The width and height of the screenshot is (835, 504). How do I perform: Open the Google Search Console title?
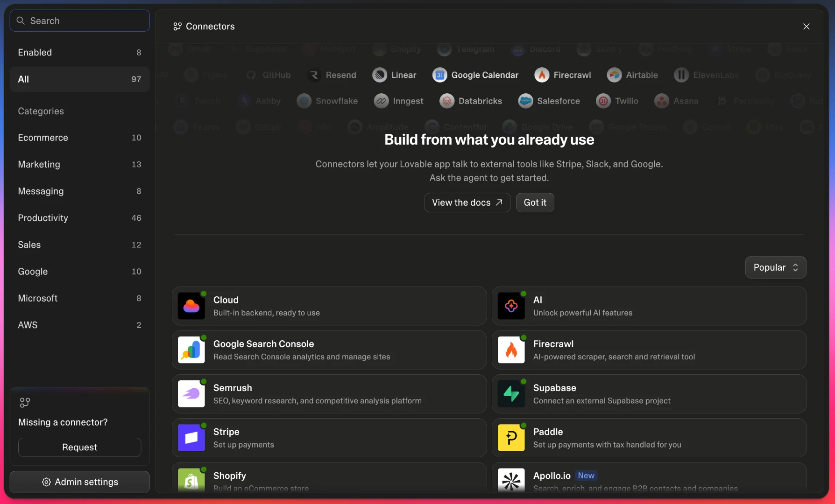point(264,344)
